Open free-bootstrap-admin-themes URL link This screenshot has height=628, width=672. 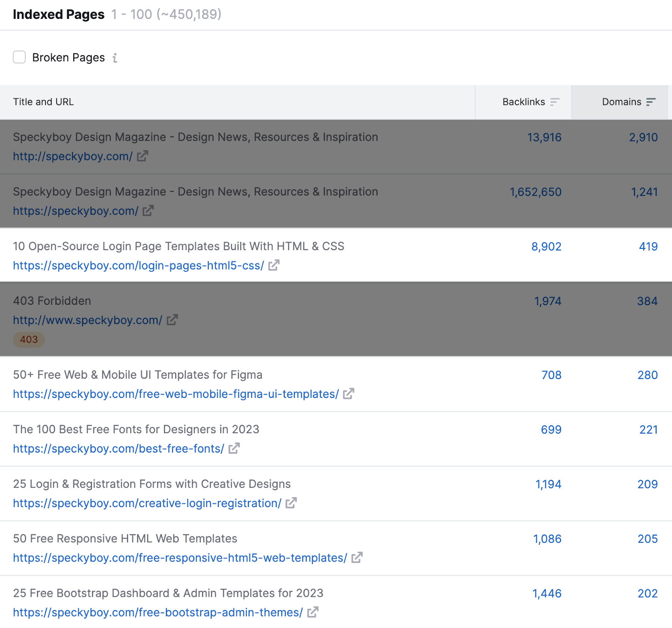(158, 612)
